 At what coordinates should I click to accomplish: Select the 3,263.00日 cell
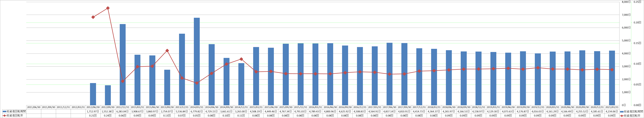coord(241,111)
